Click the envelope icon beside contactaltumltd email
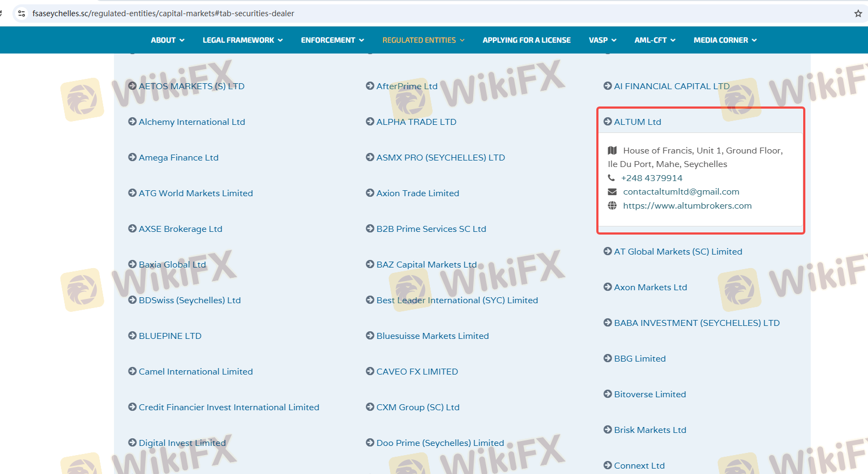The width and height of the screenshot is (868, 474). point(612,192)
